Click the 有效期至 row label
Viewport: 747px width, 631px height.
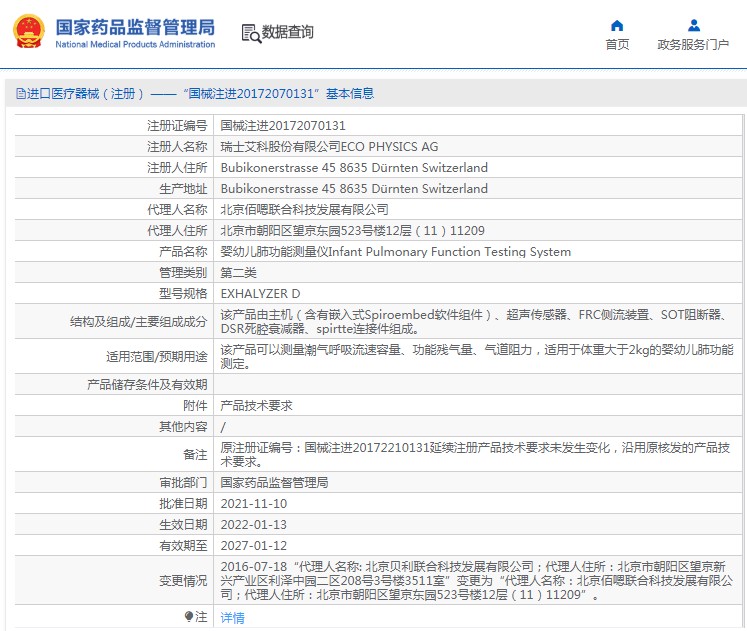point(183,545)
